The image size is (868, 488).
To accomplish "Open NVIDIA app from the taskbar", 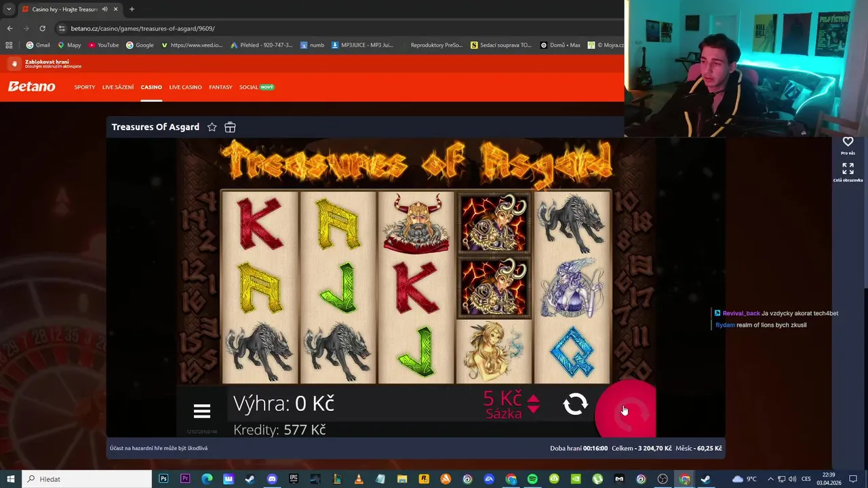I will pos(576,479).
